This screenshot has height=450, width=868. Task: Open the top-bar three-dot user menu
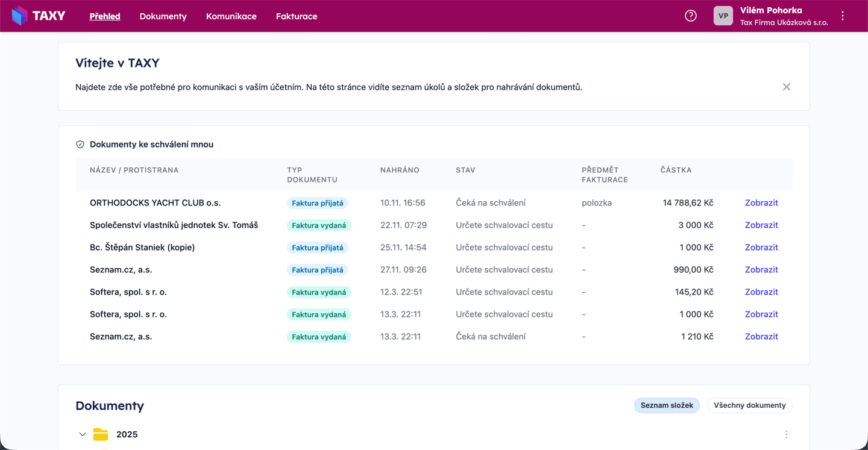pos(843,16)
